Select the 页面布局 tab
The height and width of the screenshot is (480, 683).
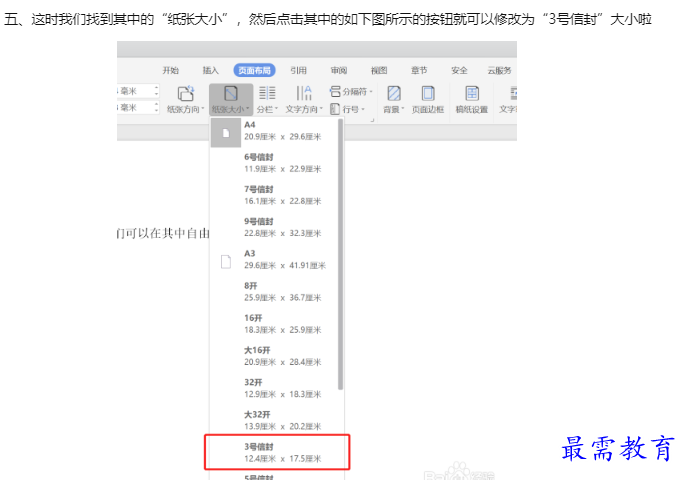click(x=254, y=70)
